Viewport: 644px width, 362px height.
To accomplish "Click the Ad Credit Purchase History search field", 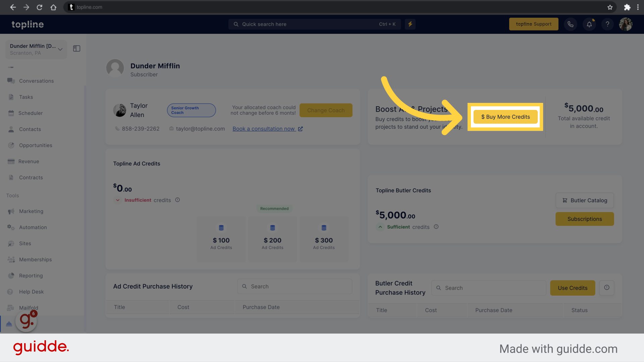I will tap(294, 287).
